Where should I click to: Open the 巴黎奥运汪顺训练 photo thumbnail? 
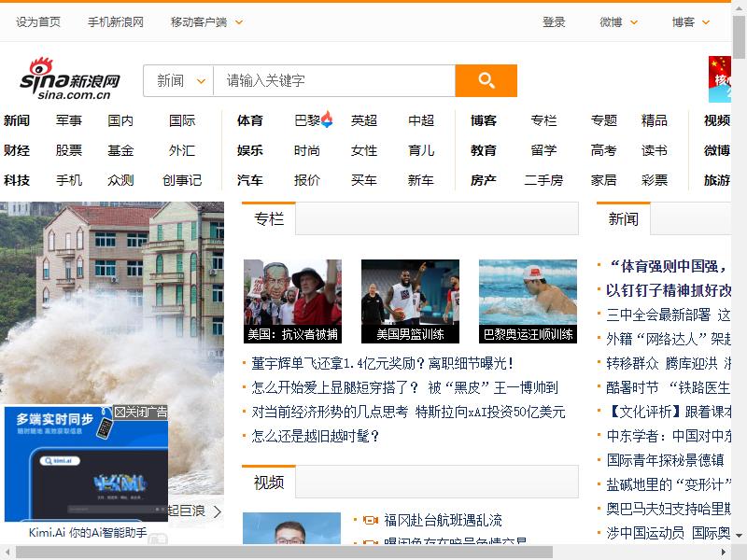[x=528, y=301]
